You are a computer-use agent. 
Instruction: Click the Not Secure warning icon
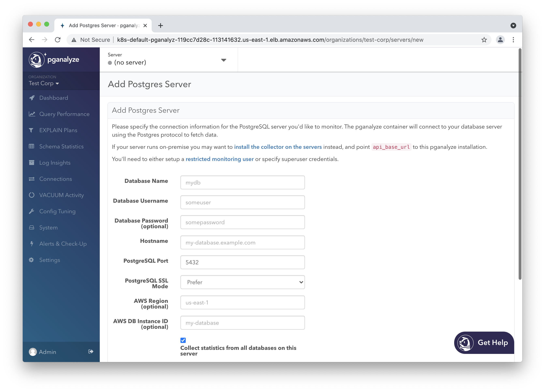74,40
